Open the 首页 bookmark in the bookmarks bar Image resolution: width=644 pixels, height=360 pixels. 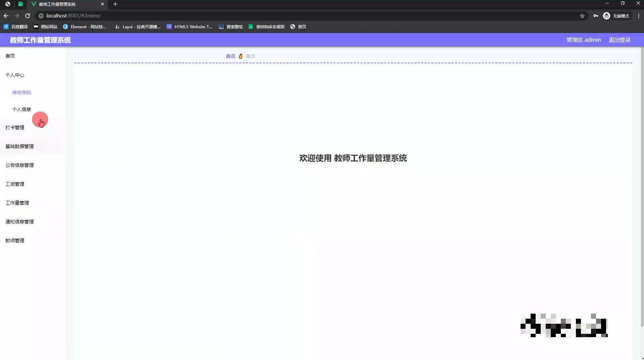tap(298, 27)
